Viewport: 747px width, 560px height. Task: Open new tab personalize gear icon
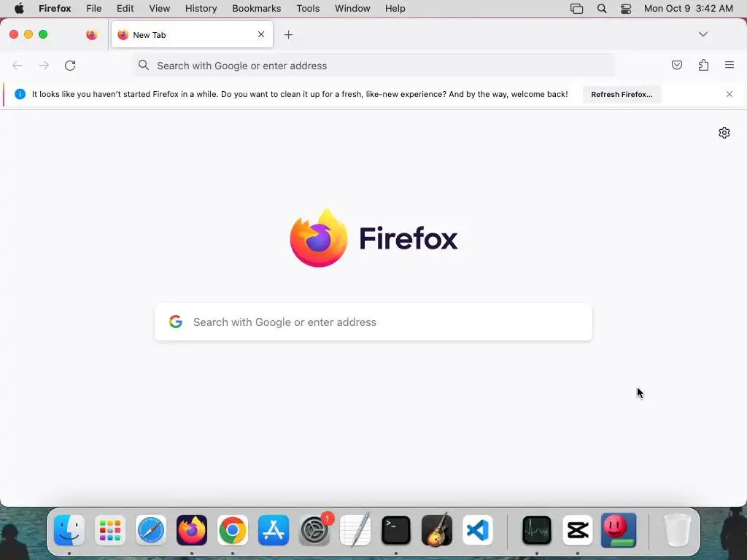[x=724, y=133]
